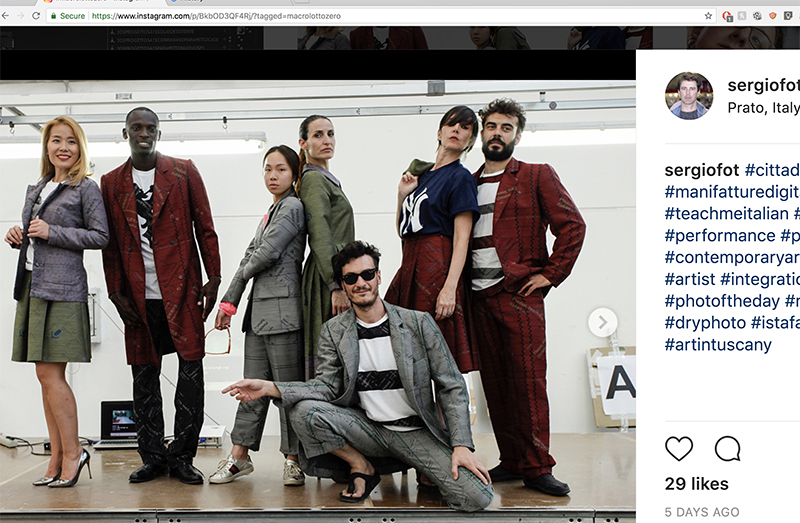Screen dimensions: 800x523
Task: Open the #photoftheday hashtag
Action: click(x=720, y=300)
